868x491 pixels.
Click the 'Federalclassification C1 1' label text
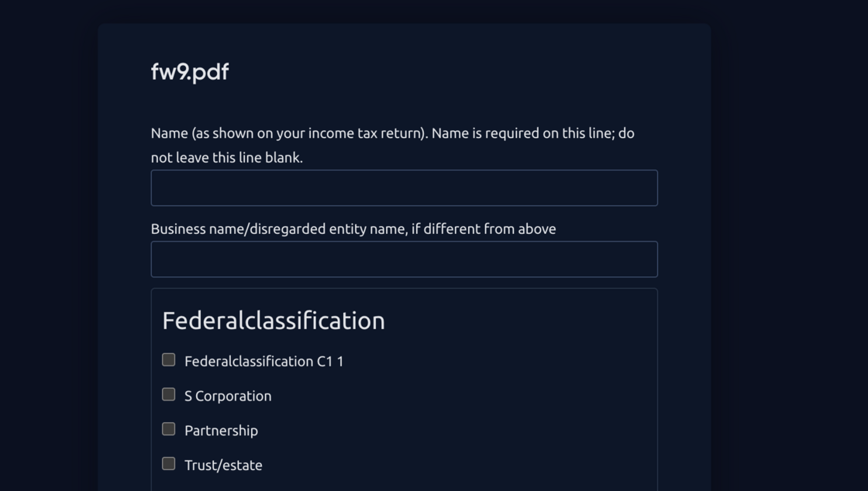coord(263,362)
